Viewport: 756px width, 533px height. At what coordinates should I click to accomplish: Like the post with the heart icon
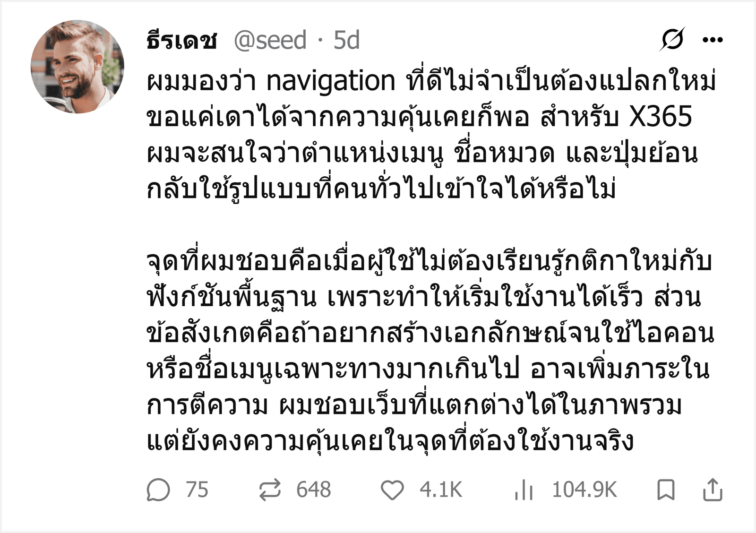pos(392,490)
